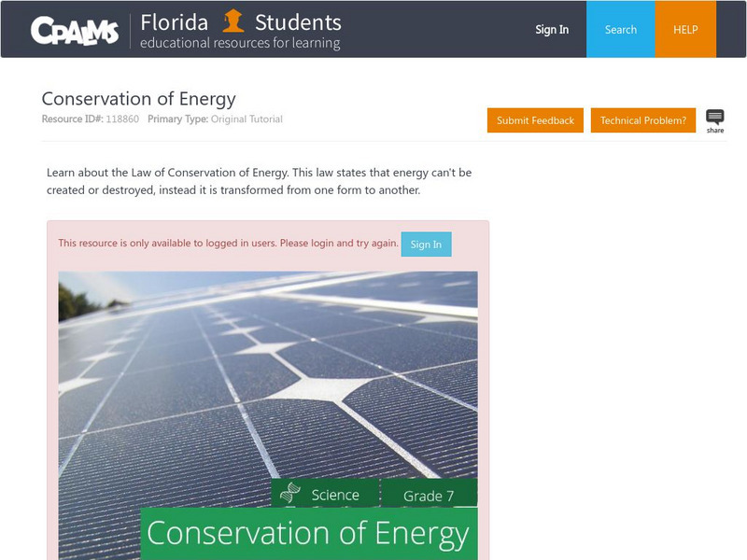Click the green Conservation of Energy banner
The height and width of the screenshot is (560, 747).
308,534
